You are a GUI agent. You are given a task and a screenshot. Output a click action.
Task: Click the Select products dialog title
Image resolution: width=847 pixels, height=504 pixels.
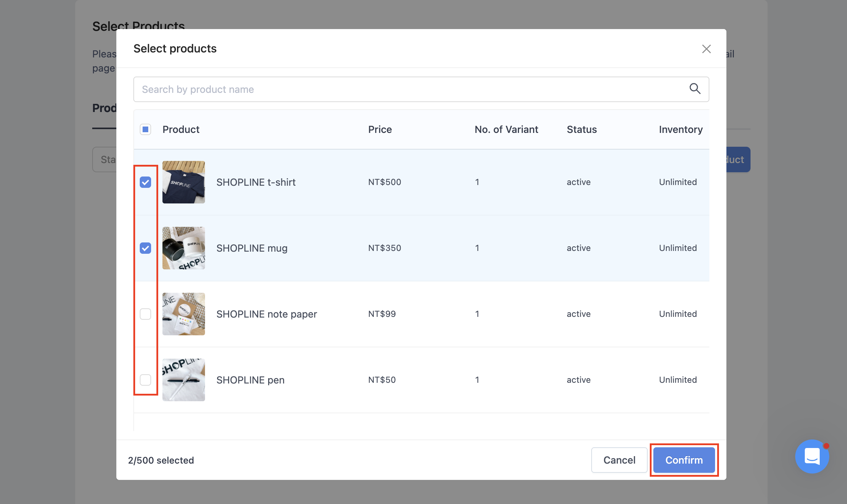(x=175, y=49)
